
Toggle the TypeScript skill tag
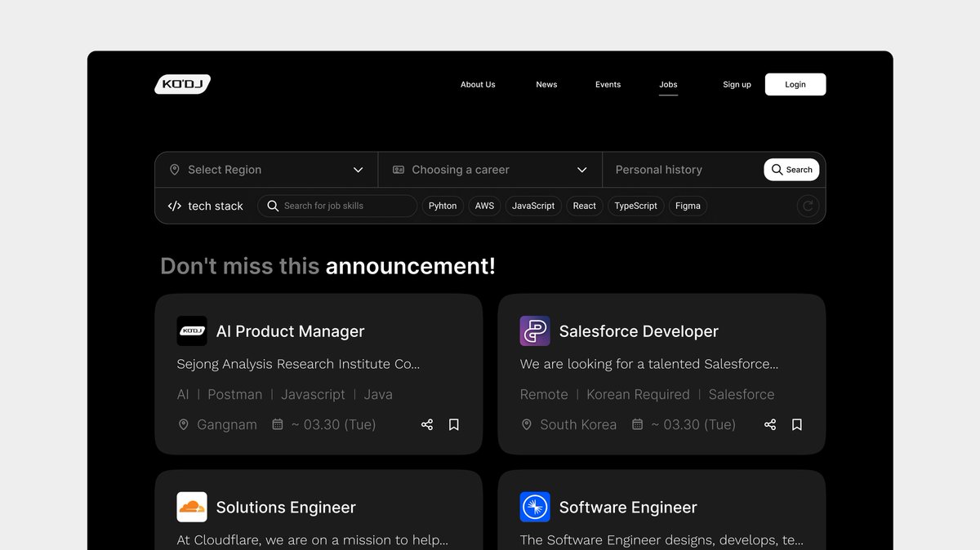tap(635, 206)
